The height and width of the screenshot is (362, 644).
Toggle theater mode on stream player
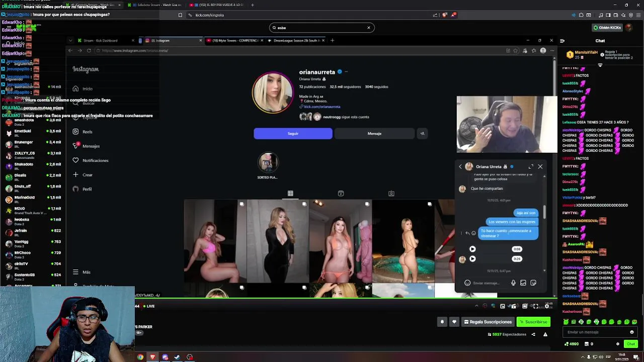(x=525, y=306)
